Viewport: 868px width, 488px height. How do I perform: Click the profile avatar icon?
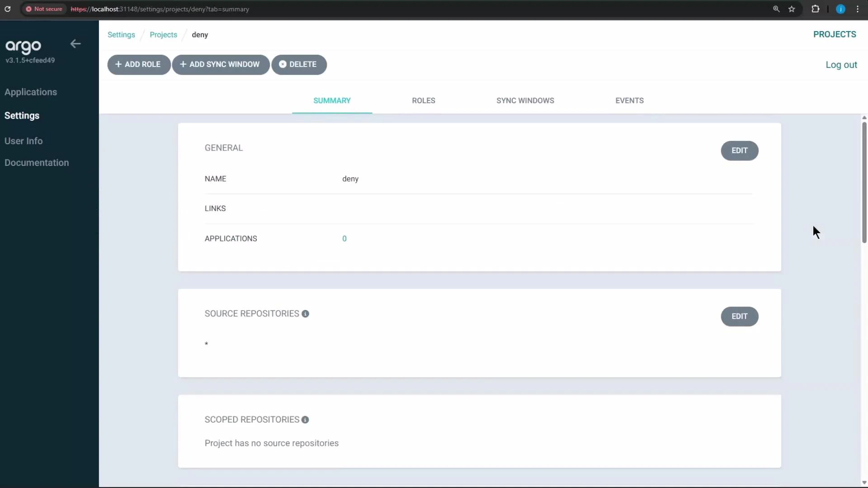pyautogui.click(x=840, y=9)
